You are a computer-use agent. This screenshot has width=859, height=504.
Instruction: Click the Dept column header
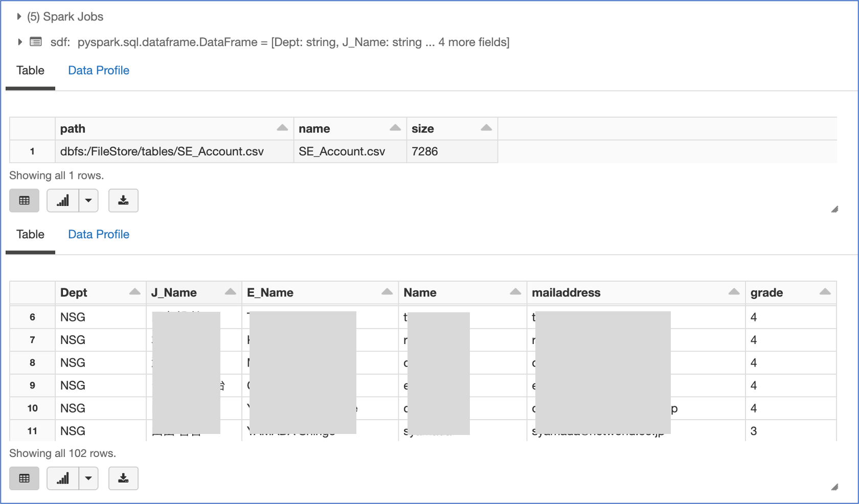pos(101,293)
